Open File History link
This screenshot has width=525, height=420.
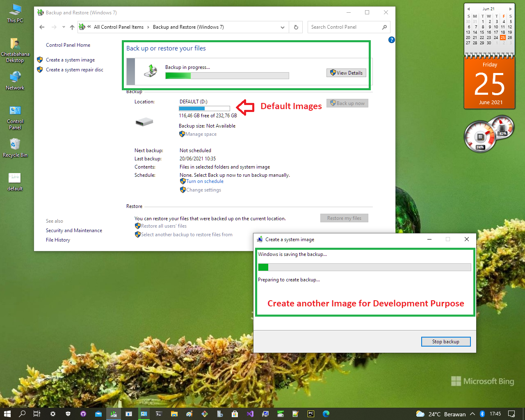[x=58, y=240]
